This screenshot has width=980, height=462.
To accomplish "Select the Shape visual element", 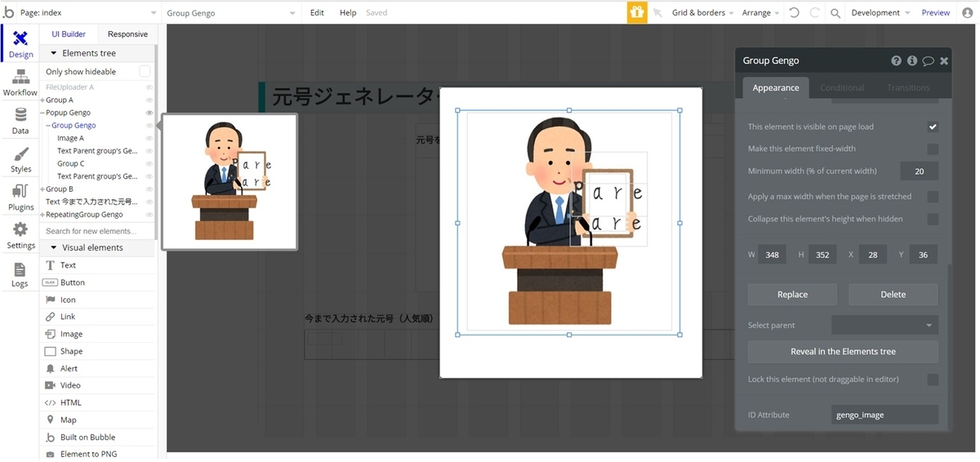I will point(97,351).
